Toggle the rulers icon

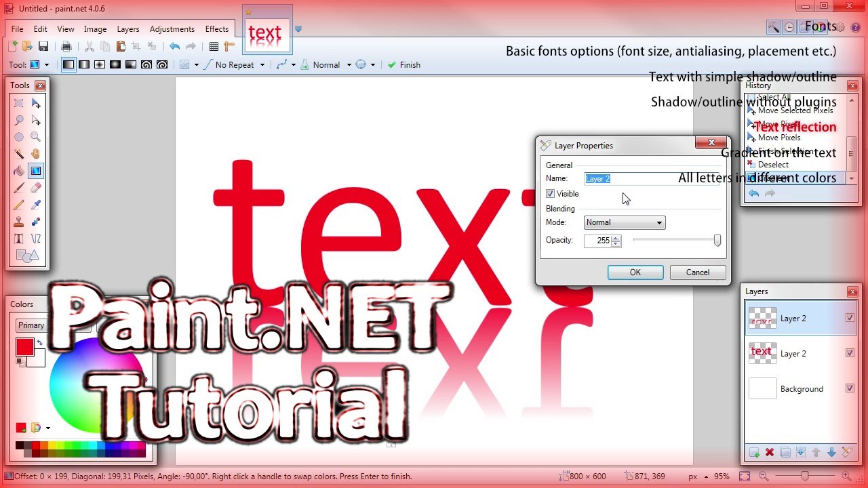click(229, 46)
